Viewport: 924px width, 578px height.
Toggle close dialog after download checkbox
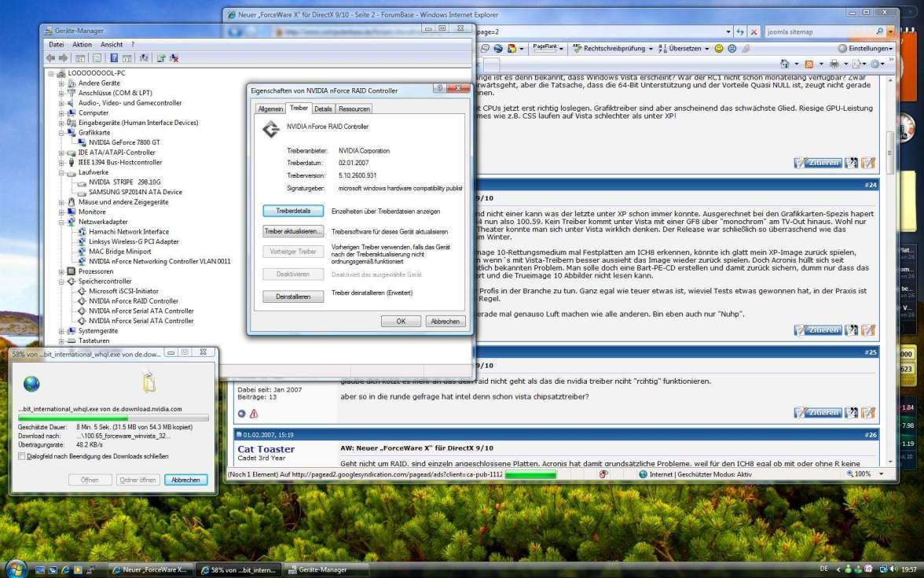click(22, 456)
